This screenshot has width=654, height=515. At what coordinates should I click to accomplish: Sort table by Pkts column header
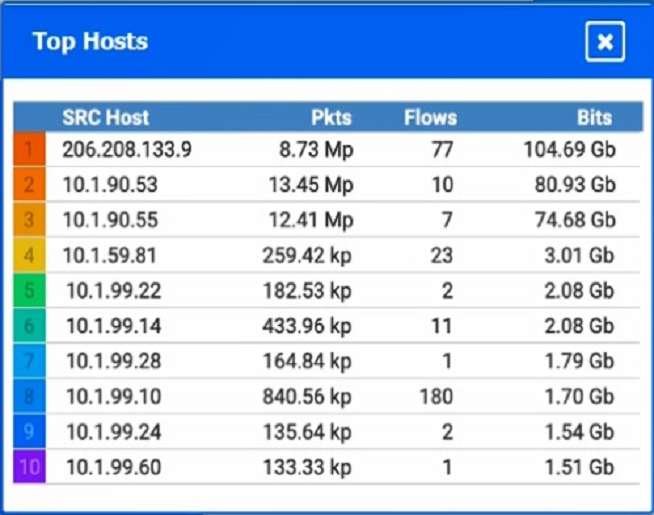331,117
